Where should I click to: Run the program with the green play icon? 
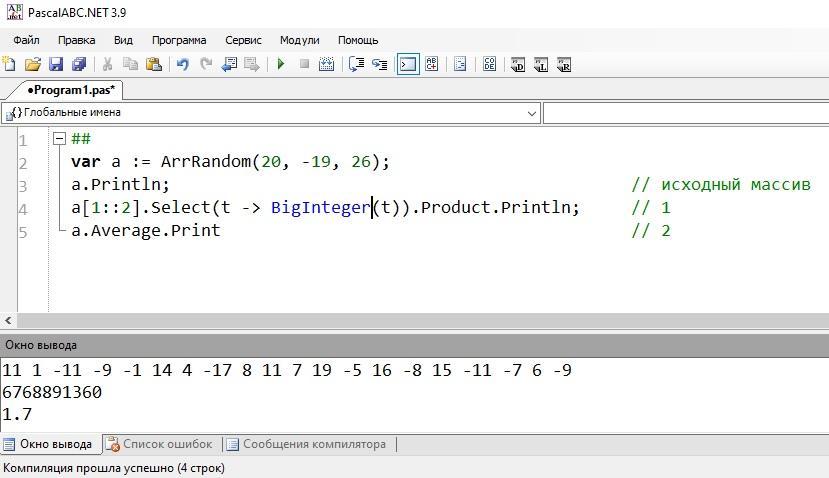281,65
